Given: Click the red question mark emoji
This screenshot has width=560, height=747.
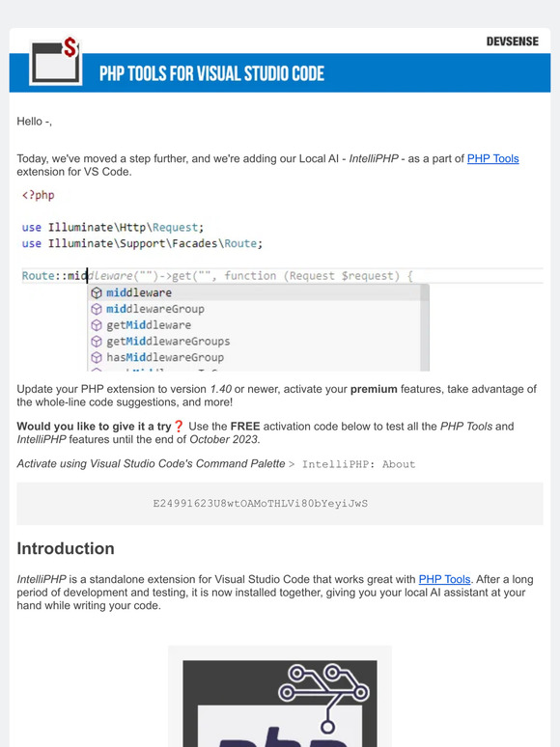Looking at the screenshot, I should pyautogui.click(x=179, y=426).
